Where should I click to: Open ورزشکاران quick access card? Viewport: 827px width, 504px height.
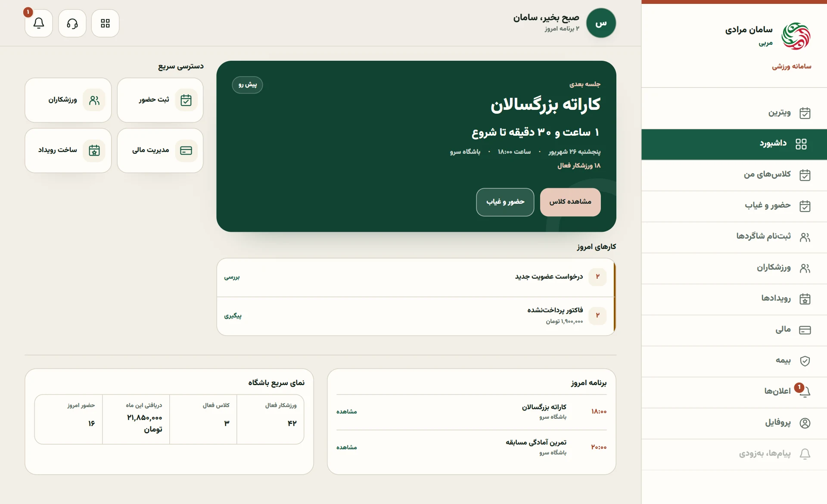point(68,100)
